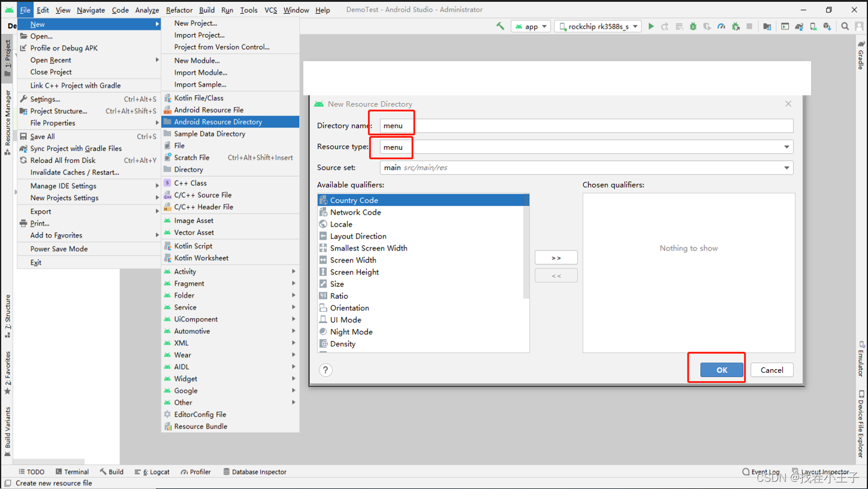The width and height of the screenshot is (868, 489).
Task: Click the OK button in dialog
Action: (x=722, y=370)
